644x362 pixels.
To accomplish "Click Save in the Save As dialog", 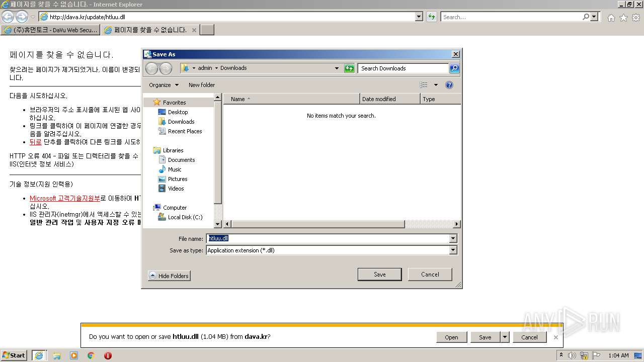I will tap(380, 275).
